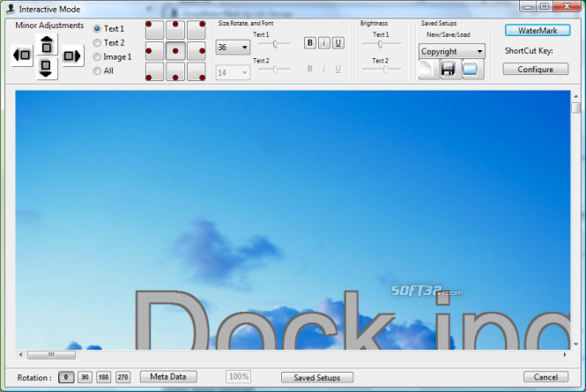Set position to top-center anchor
The image size is (586, 392).
(x=175, y=30)
